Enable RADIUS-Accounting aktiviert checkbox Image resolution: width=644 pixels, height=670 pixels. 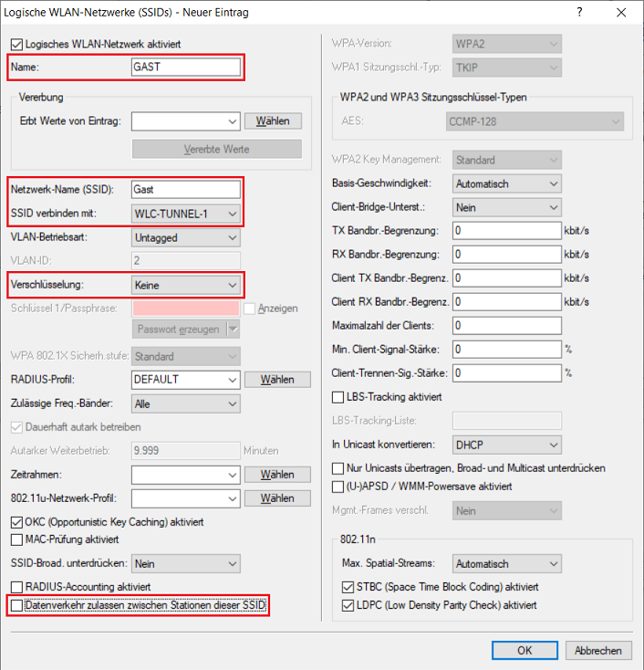16,586
